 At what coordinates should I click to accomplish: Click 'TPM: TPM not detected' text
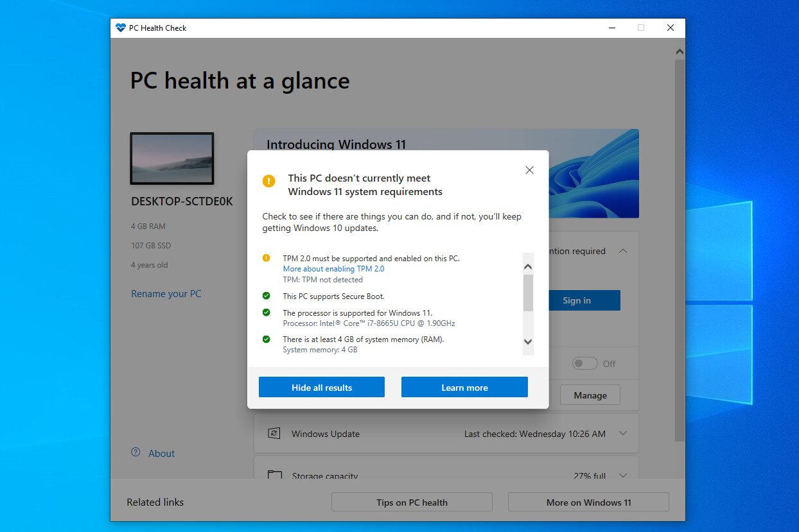[322, 280]
